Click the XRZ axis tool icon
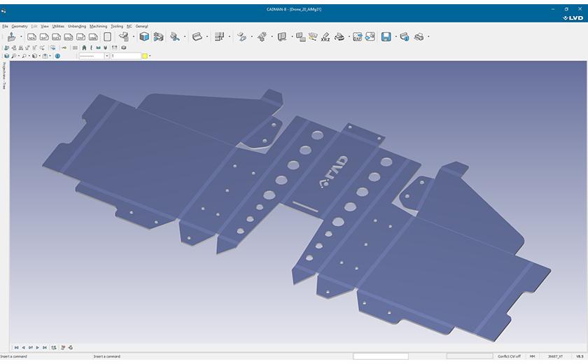588x364 pixels. click(x=325, y=37)
